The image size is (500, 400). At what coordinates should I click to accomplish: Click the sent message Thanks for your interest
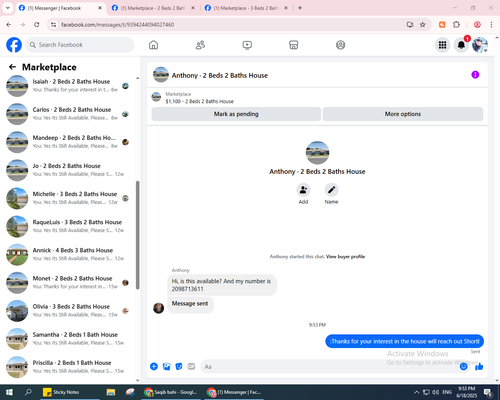pyautogui.click(x=404, y=341)
